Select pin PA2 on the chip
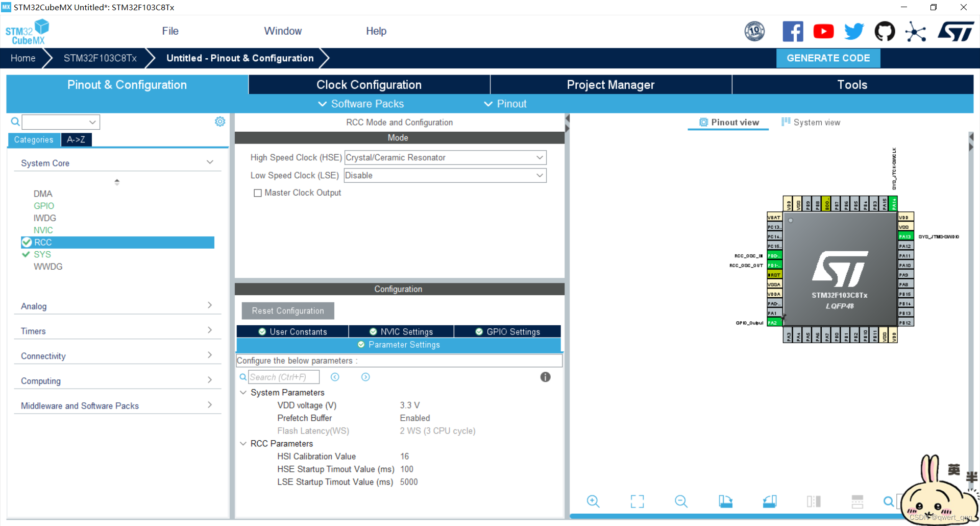Image resolution: width=980 pixels, height=526 pixels. [774, 323]
